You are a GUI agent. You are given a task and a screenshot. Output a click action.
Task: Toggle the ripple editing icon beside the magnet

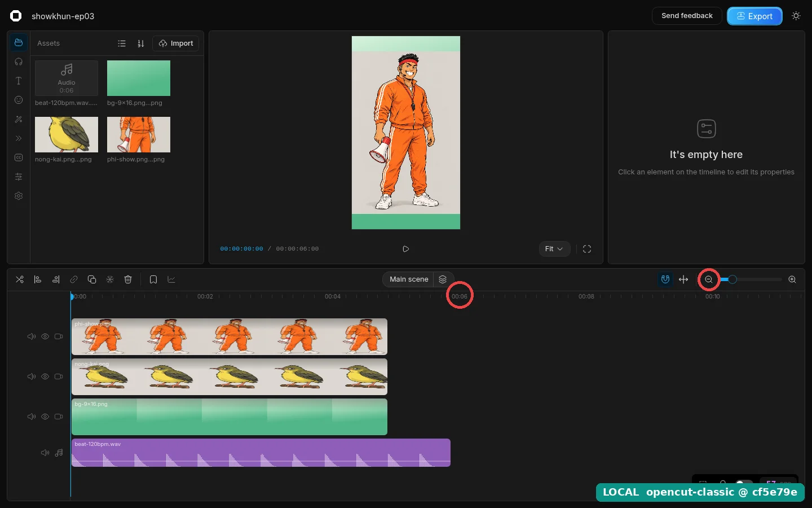(683, 279)
